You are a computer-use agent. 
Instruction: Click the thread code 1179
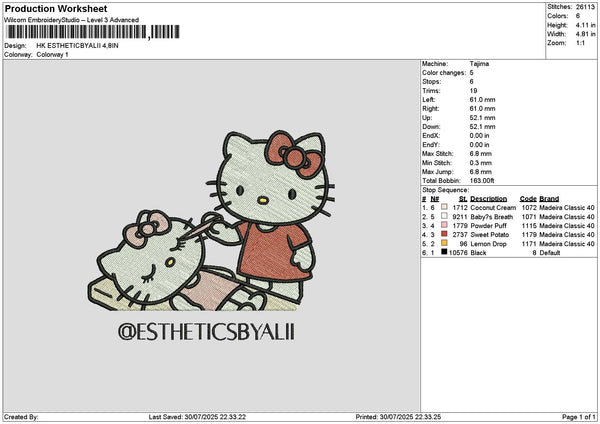click(x=529, y=235)
